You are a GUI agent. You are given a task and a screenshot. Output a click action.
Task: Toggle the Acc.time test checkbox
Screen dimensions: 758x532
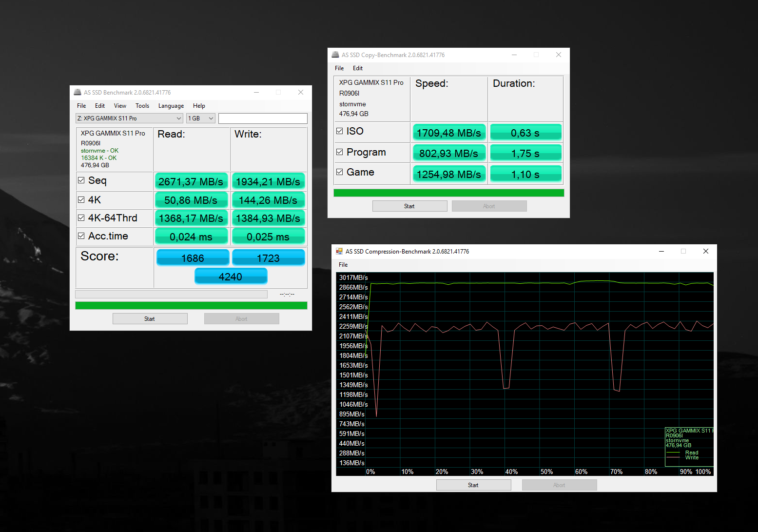(81, 236)
